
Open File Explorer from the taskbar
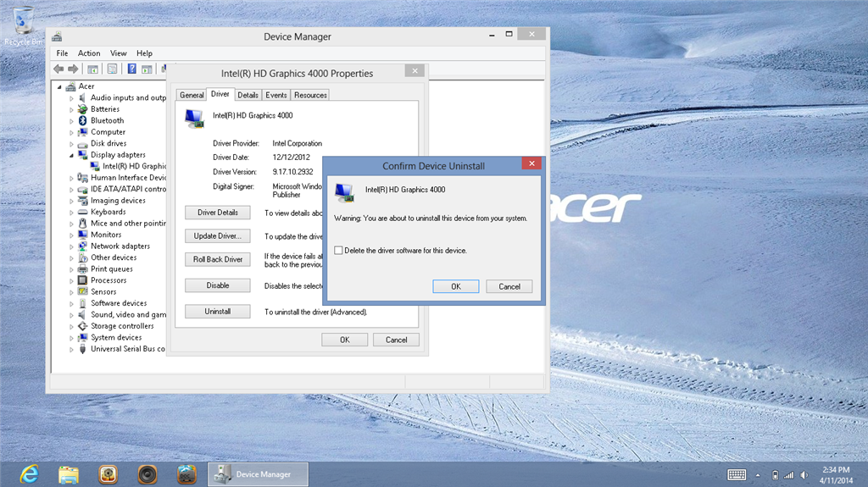tap(69, 474)
